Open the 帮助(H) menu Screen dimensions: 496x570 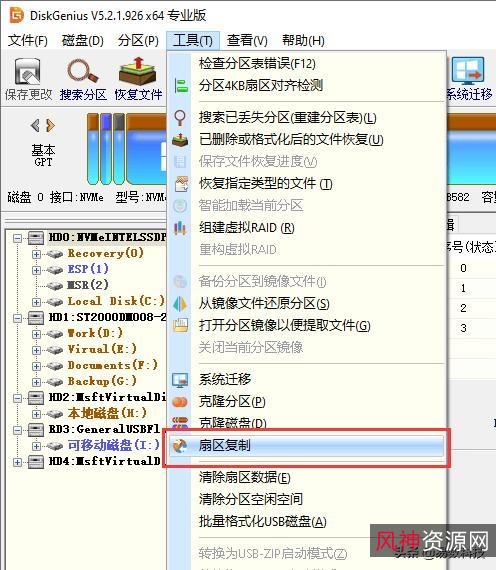pos(303,40)
